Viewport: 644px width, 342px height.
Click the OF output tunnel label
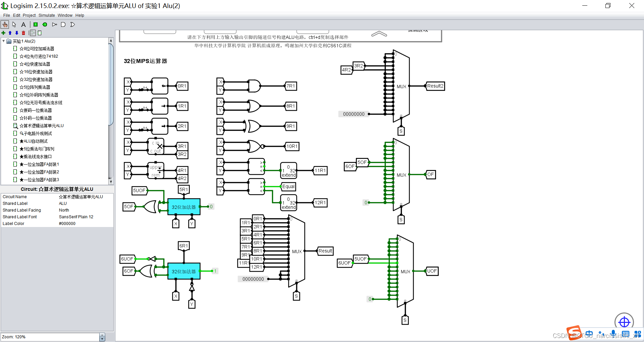pos(430,174)
